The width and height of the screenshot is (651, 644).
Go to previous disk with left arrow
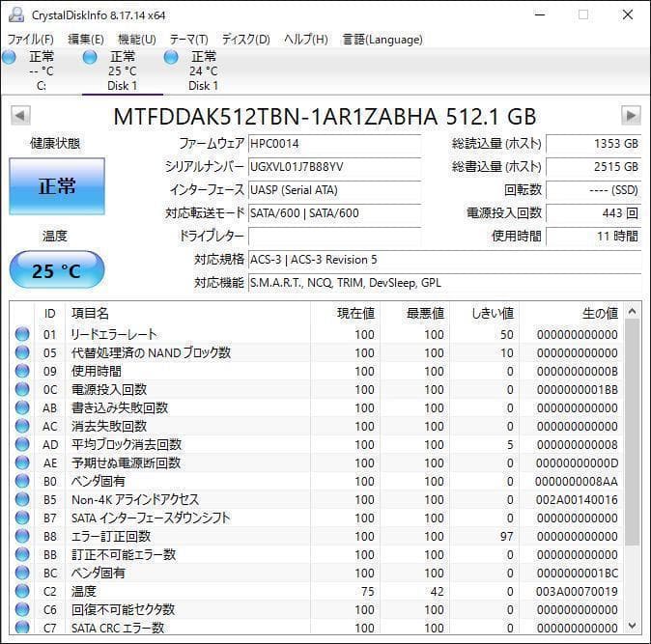click(20, 116)
